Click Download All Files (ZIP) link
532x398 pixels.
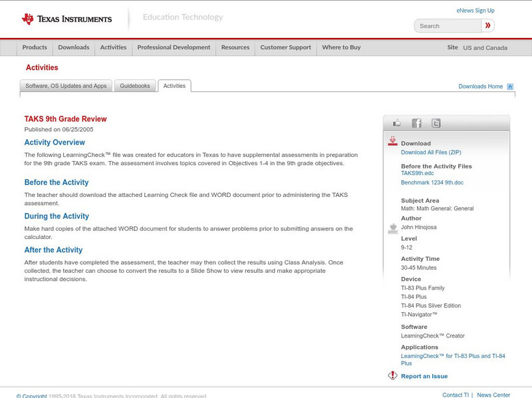point(430,152)
